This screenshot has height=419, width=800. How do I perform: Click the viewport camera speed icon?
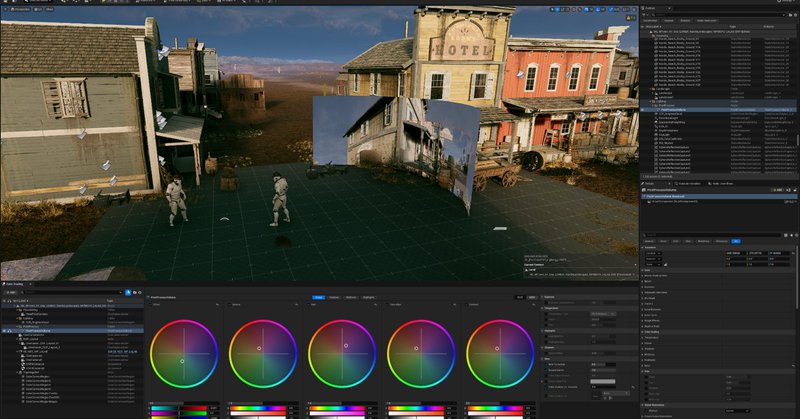click(625, 9)
